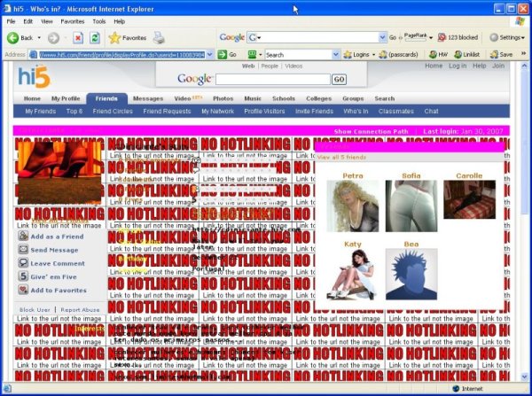Click the red Stop loading icon

tap(78, 38)
